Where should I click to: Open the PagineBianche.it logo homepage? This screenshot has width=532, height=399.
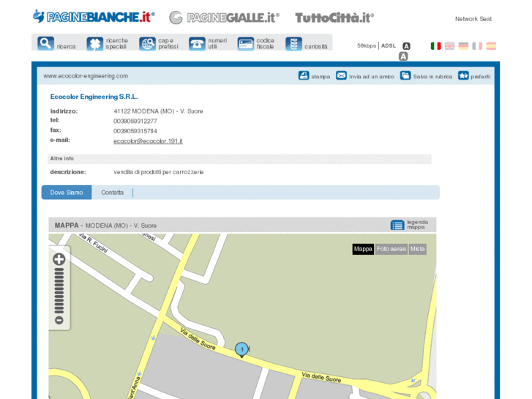coord(94,17)
